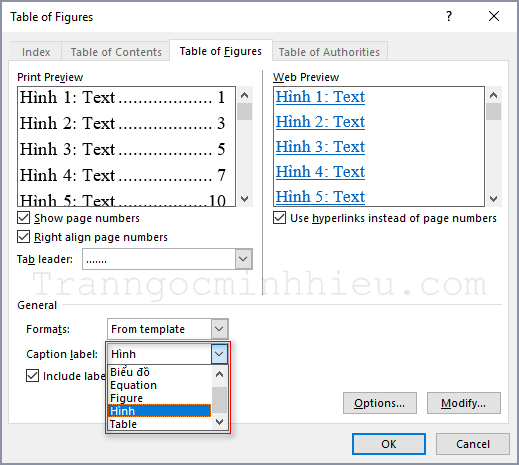Confirm with the OK button

click(389, 444)
